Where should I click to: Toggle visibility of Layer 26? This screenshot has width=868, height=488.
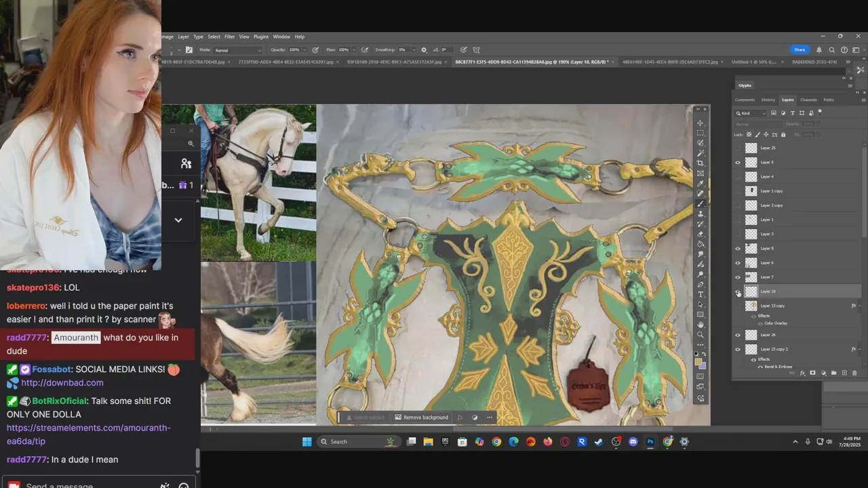pos(738,335)
